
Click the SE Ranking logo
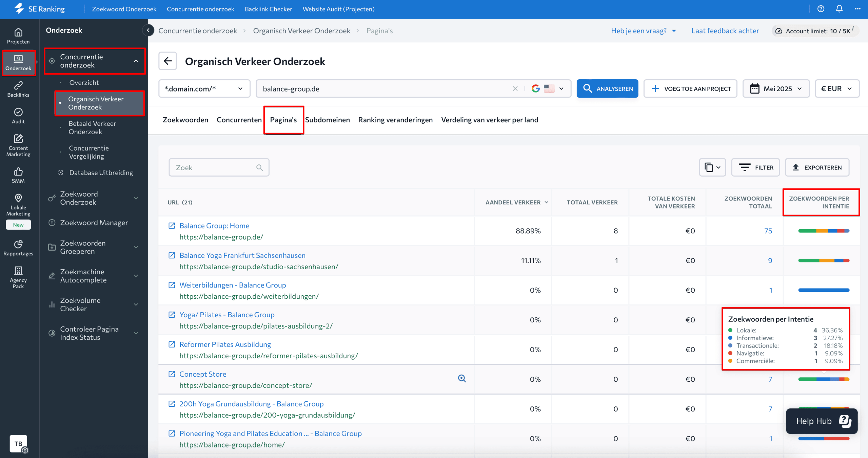pos(40,9)
